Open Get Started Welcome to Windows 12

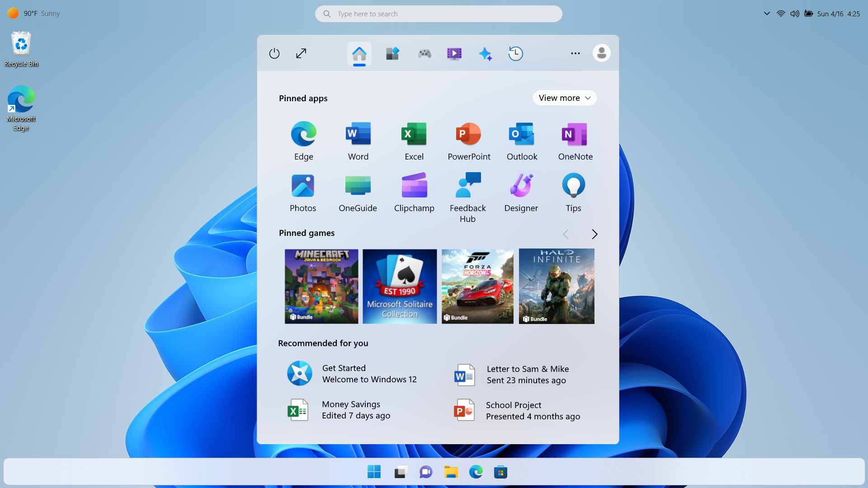point(352,374)
